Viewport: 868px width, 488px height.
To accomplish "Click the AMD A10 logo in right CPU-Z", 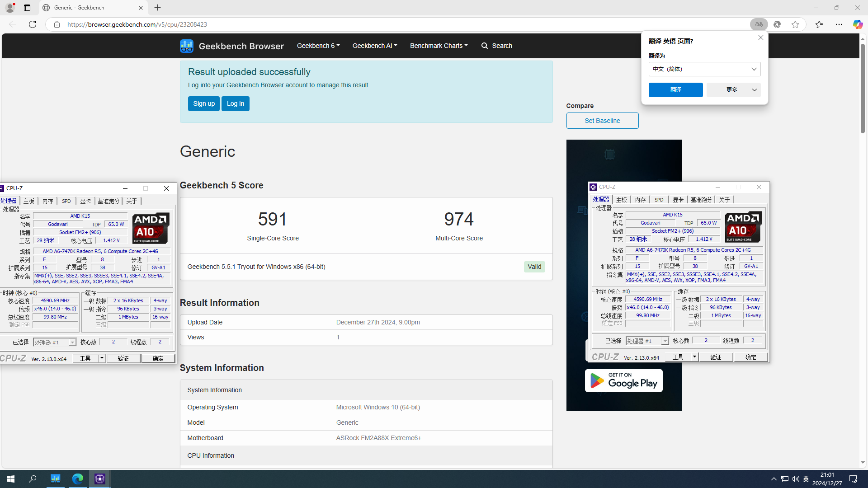I will [x=744, y=227].
